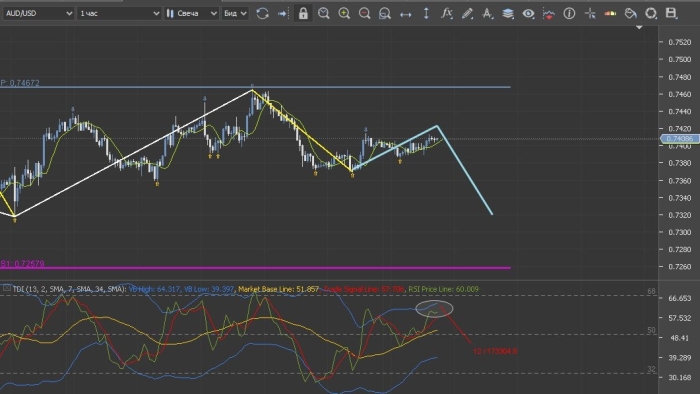The height and width of the screenshot is (394, 700).
Task: Click the save floppy disk icon
Action: 671,13
